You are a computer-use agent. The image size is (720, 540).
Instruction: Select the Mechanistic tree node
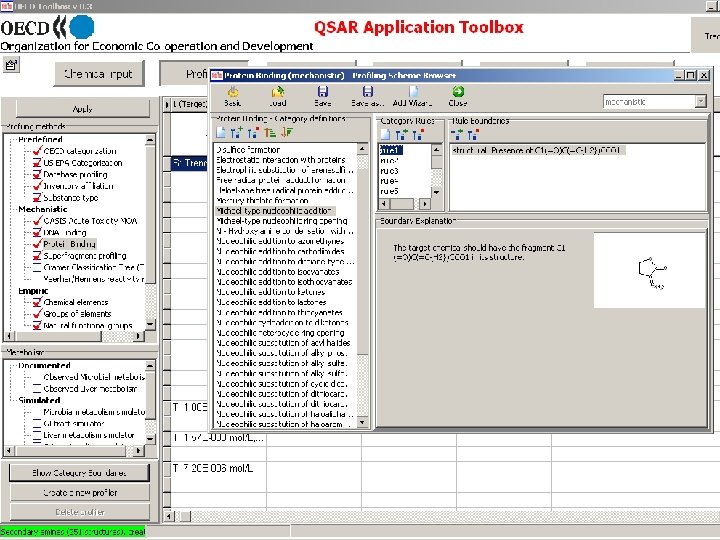click(x=43, y=209)
